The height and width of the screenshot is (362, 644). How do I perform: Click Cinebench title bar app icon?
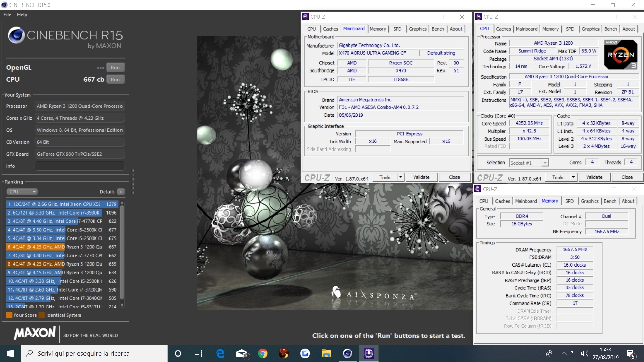tap(4, 5)
